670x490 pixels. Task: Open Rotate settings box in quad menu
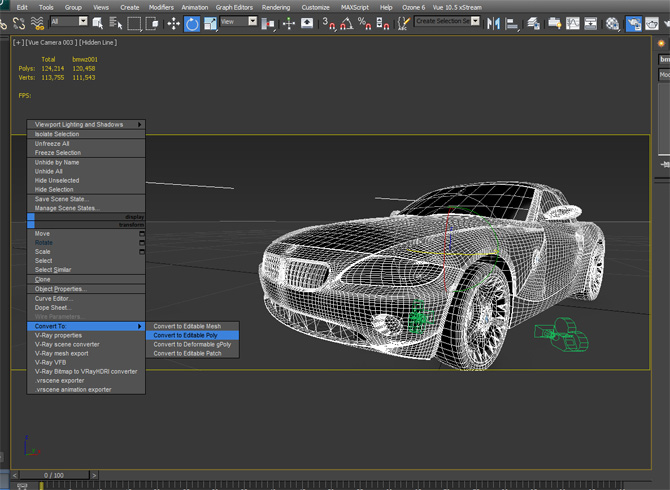tap(142, 243)
